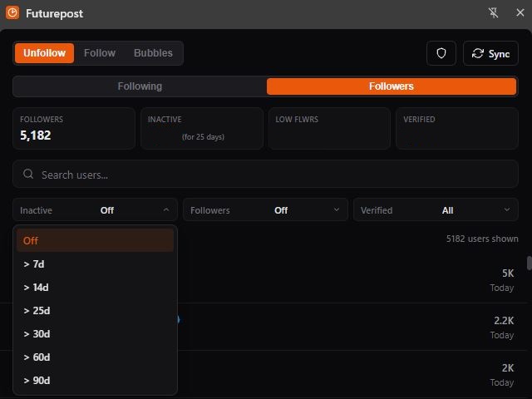Select the Followers list tab
The image size is (532, 399).
pos(392,86)
